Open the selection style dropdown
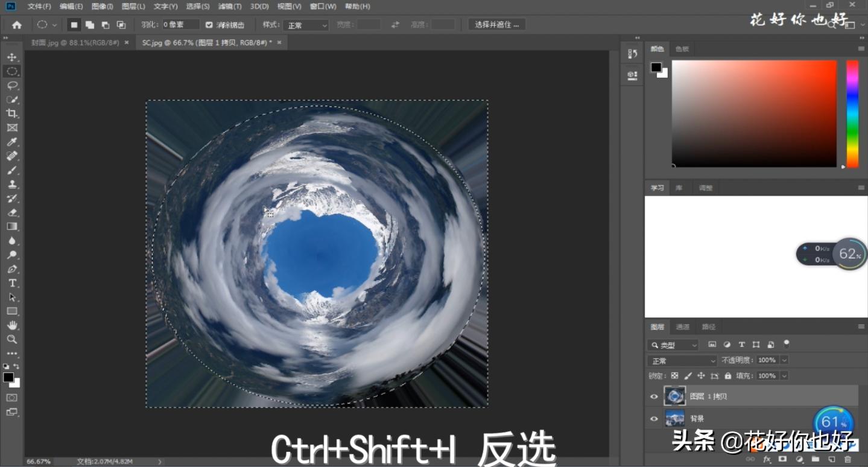This screenshot has height=467, width=868. (x=306, y=25)
